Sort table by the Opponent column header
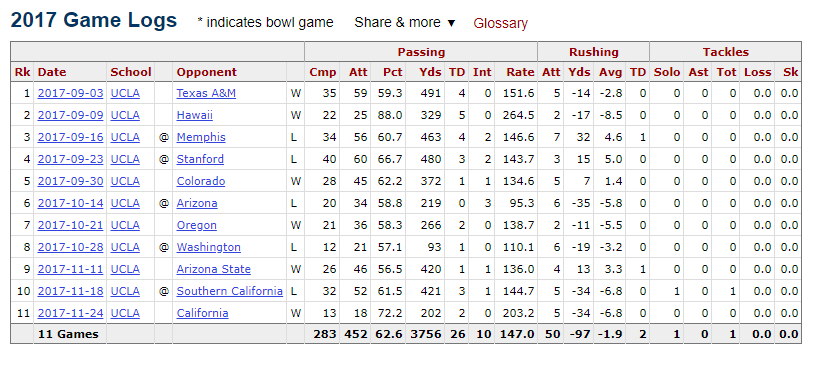This screenshot has width=822, height=367. [x=207, y=72]
